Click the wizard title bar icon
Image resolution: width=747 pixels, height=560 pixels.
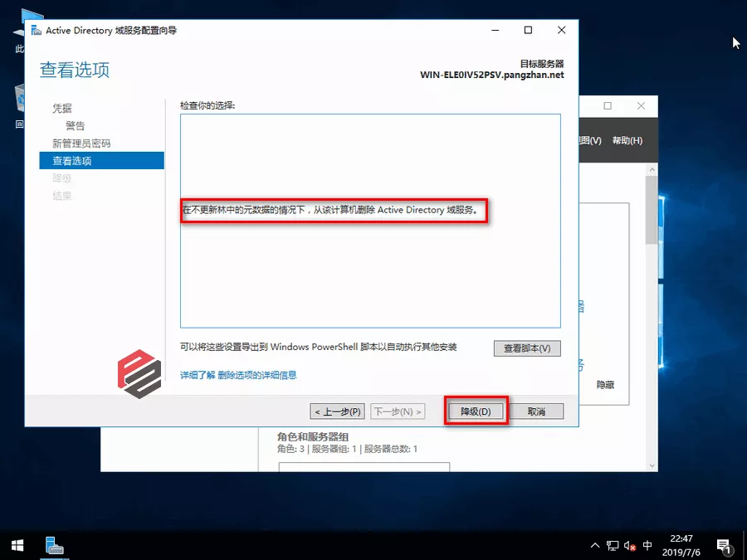(x=36, y=31)
